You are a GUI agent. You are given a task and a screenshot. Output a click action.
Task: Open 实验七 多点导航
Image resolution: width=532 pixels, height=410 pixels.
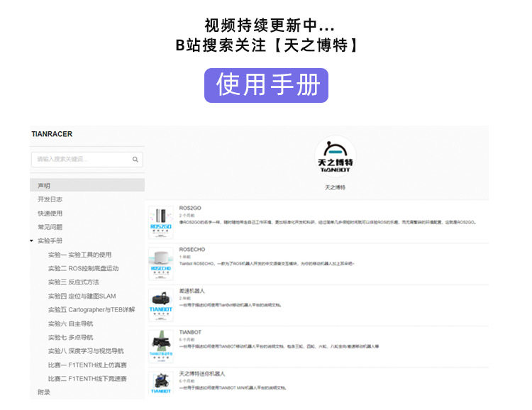tap(70, 338)
